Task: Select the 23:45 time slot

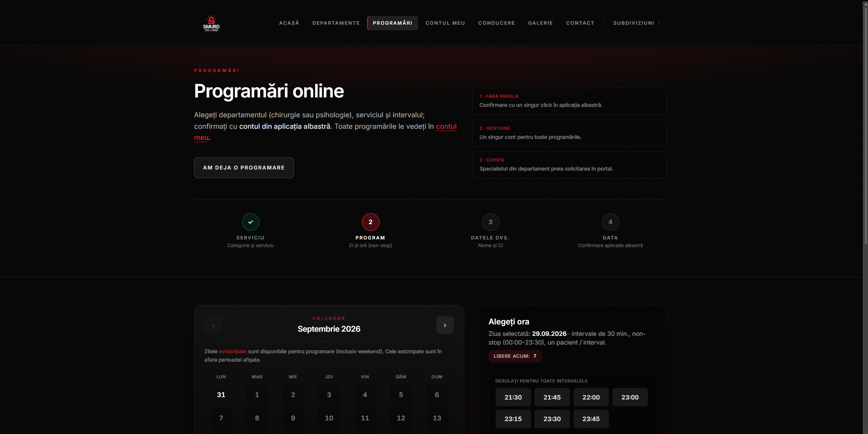Action: click(591, 419)
